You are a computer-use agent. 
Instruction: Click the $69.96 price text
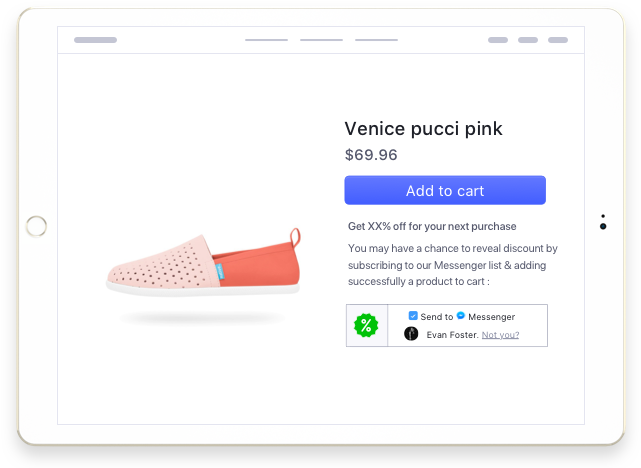point(371,155)
